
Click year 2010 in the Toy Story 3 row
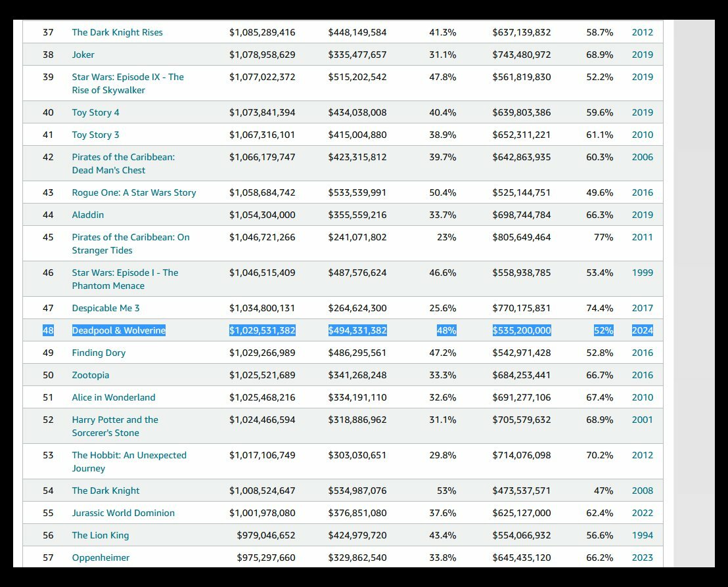(642, 135)
